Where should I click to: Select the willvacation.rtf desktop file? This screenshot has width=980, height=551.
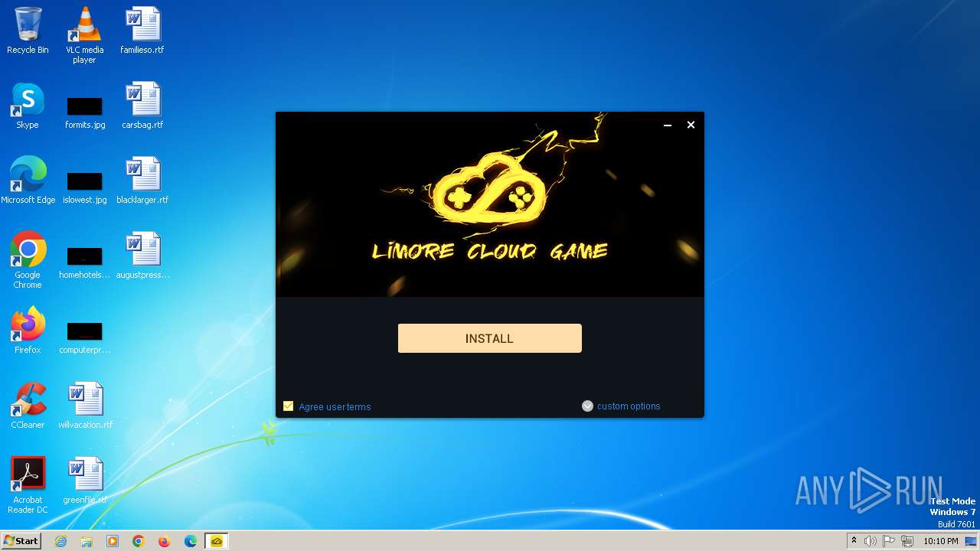click(85, 406)
